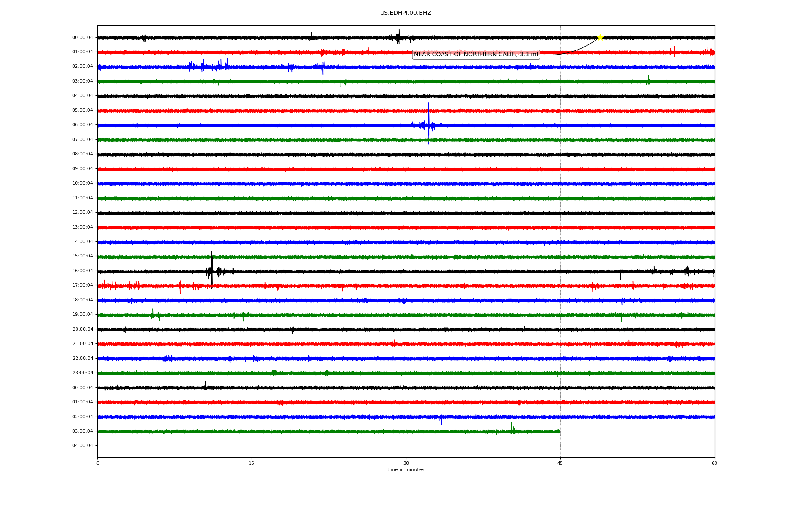Click the 'time in minutes' axis label
Viewport: 812px width, 508px height.
click(x=406, y=470)
